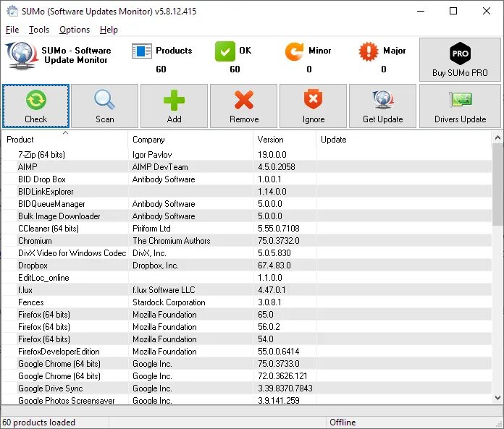Select Firefox row with version 56.0.2
504x429 pixels.
click(247, 327)
